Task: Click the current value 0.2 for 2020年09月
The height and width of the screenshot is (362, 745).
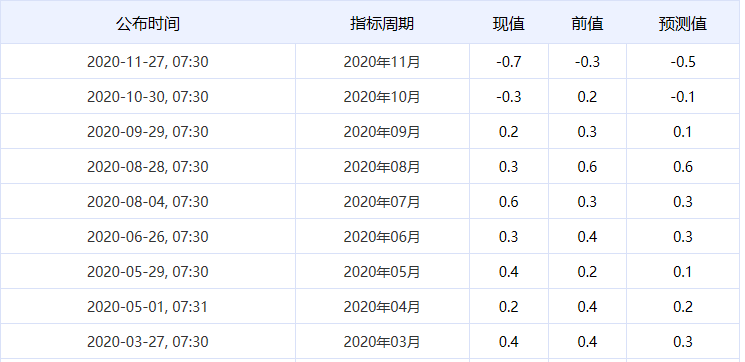Action: (508, 132)
